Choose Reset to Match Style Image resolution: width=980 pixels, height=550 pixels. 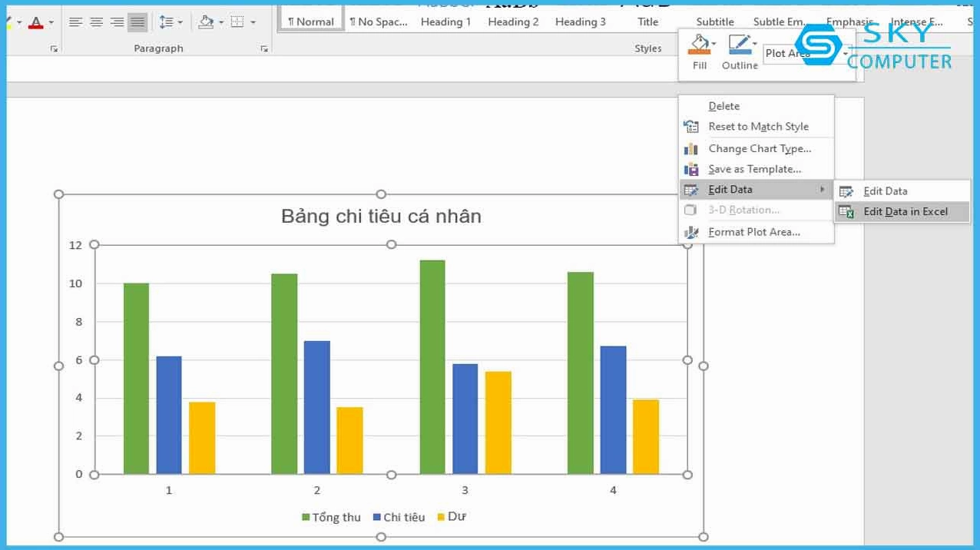tap(756, 127)
